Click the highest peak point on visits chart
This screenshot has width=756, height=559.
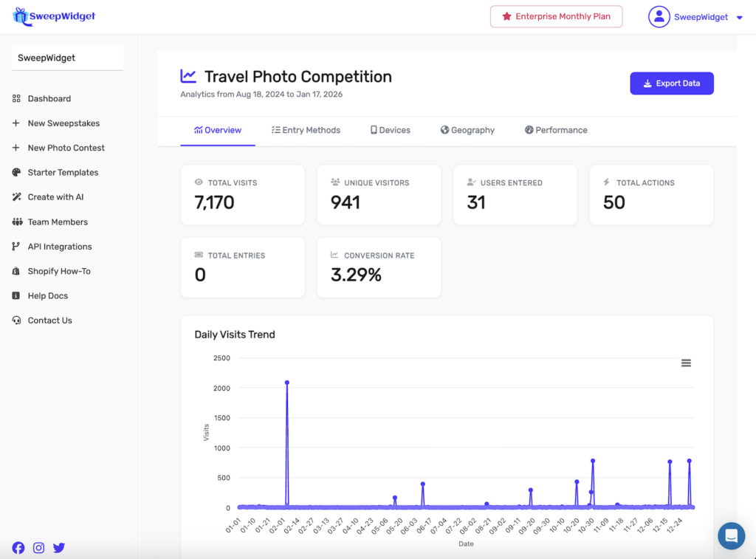click(286, 383)
